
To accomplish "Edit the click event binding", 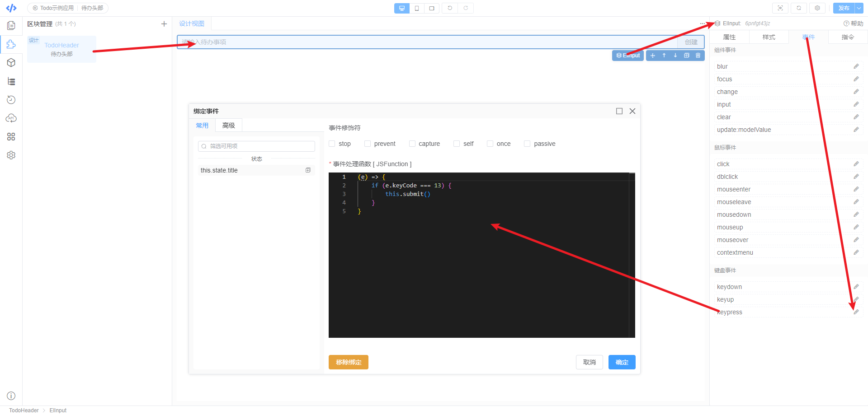I will (856, 164).
